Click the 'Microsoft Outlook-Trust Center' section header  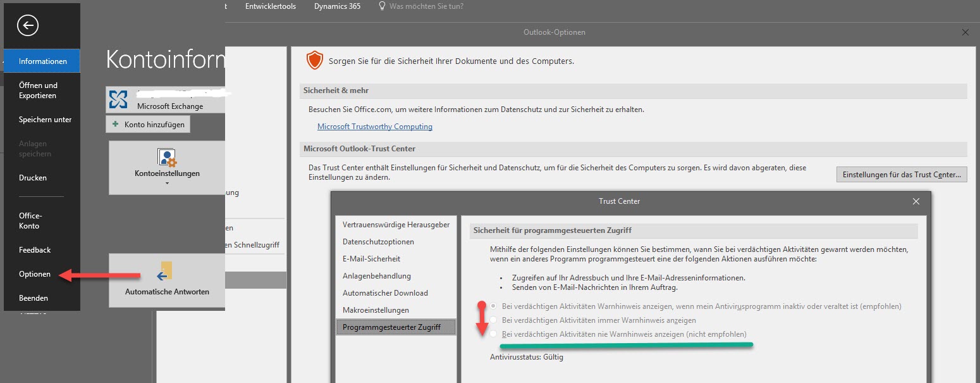634,149
